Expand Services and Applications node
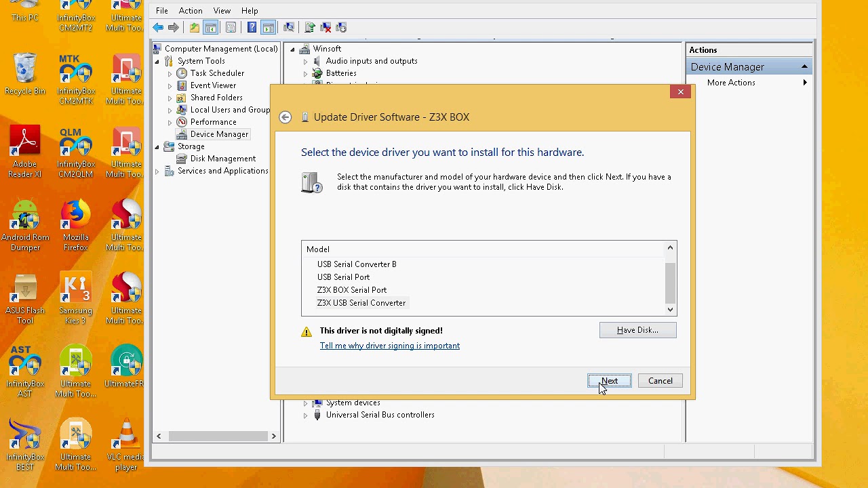 tap(157, 171)
